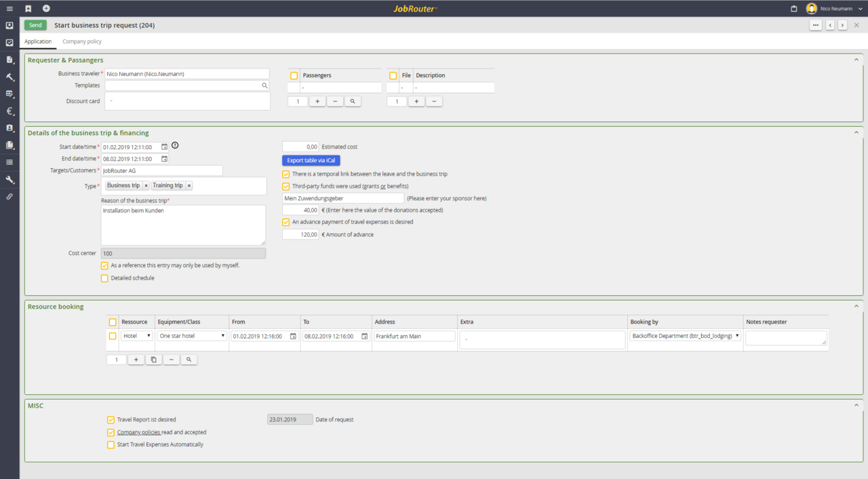This screenshot has height=479, width=868.
Task: Open the checked tasks icon in the sidebar
Action: point(9,43)
